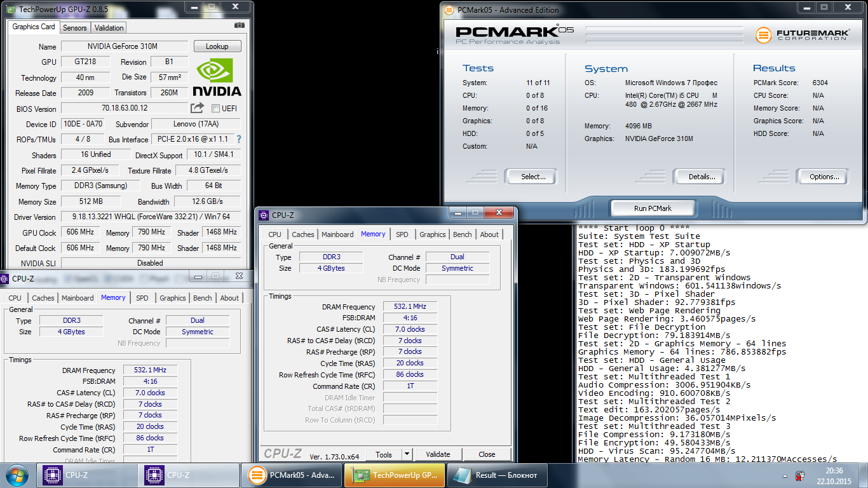The width and height of the screenshot is (868, 488).
Task: Click GPU-Z BIOS Version field 70.18.63.00.12
Action: (x=125, y=108)
